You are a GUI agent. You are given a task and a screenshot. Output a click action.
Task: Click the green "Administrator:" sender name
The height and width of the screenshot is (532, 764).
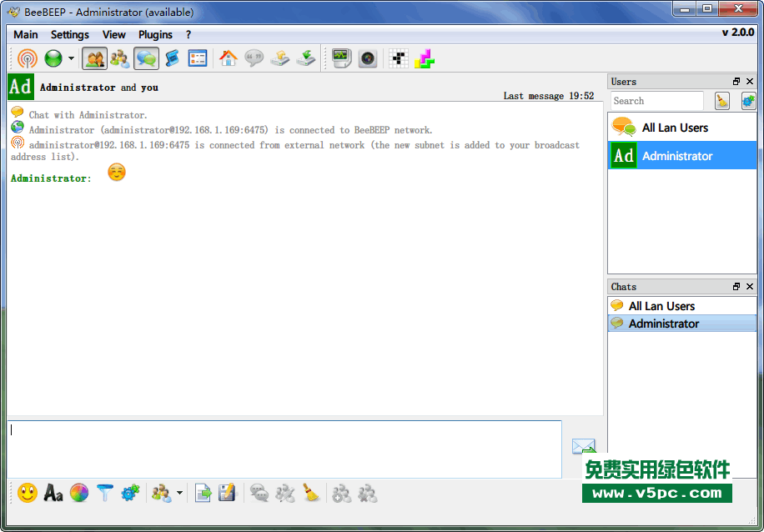click(x=51, y=178)
